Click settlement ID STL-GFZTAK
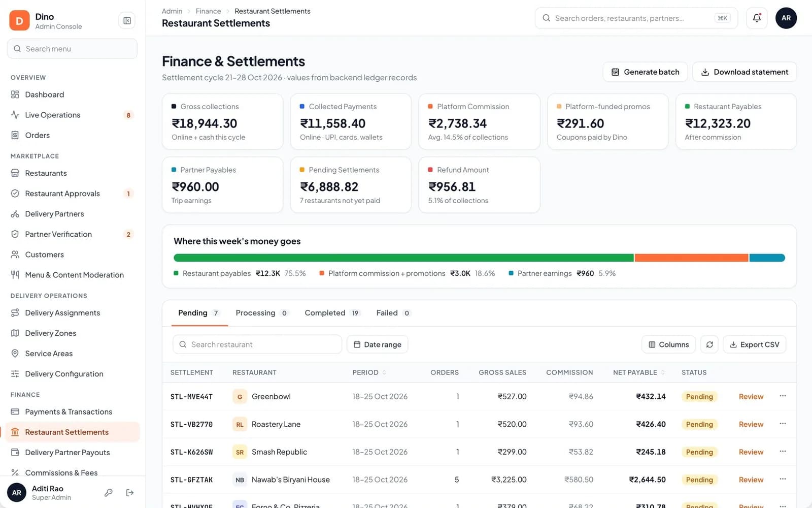This screenshot has width=812, height=508. 191,480
